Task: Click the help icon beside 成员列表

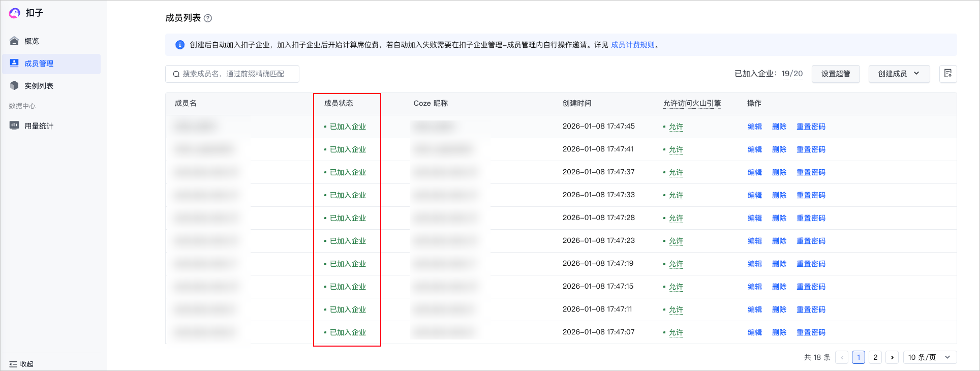Action: 208,18
